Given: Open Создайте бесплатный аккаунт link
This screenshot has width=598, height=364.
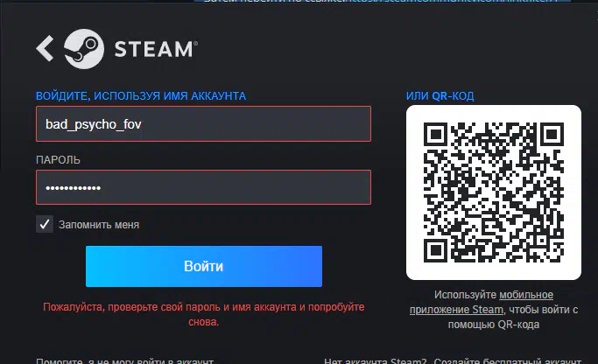Looking at the screenshot, I should [507, 360].
